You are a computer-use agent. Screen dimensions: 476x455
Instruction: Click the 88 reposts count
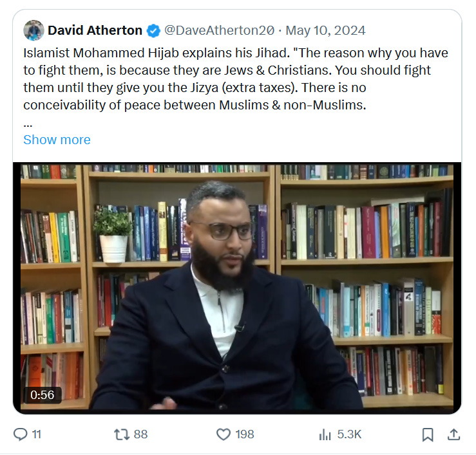pos(140,434)
